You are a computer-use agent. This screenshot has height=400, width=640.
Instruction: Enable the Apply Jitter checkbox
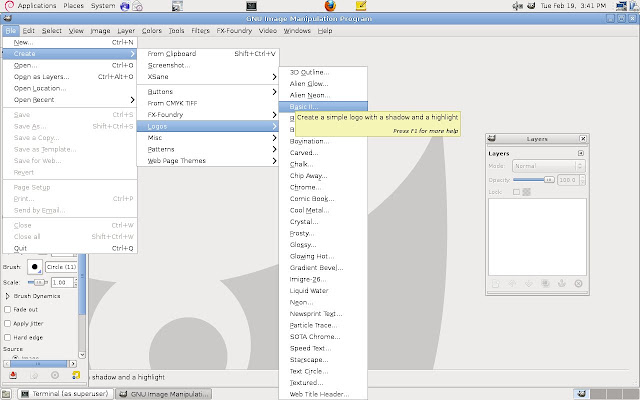[7, 323]
